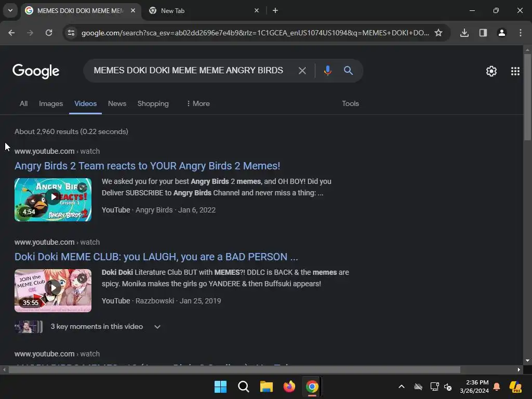This screenshot has height=399, width=532.
Task: Select the Videos results tab
Action: [x=86, y=103]
